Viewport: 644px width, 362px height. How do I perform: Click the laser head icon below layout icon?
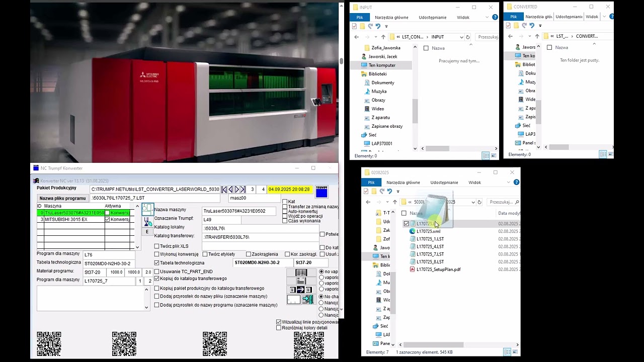[x=147, y=221]
